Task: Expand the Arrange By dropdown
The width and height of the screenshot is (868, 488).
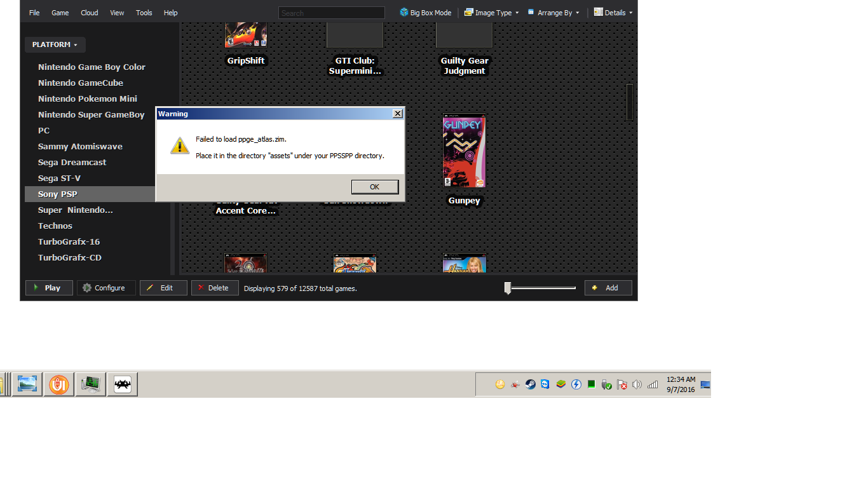Action: pyautogui.click(x=553, y=13)
